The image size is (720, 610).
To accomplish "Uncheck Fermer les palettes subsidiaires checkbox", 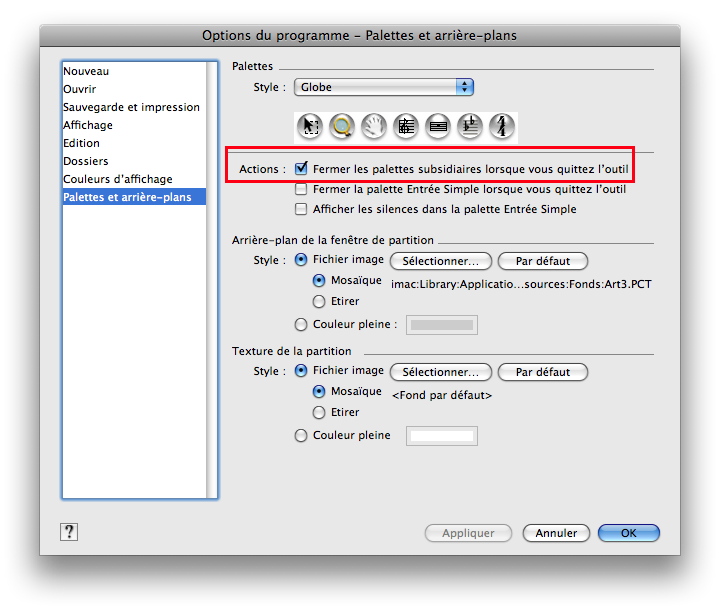I will [301, 170].
